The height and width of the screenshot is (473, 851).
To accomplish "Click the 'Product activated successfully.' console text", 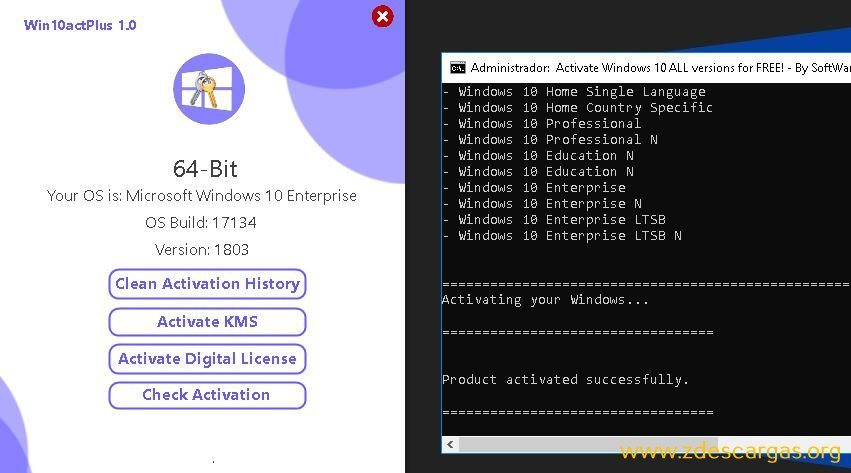I will tap(566, 379).
